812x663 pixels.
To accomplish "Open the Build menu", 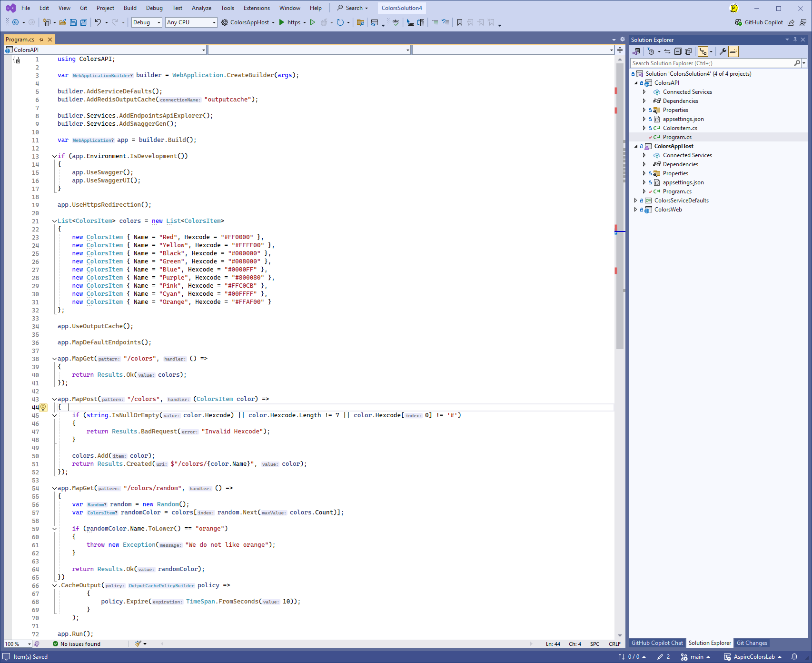I will point(130,8).
